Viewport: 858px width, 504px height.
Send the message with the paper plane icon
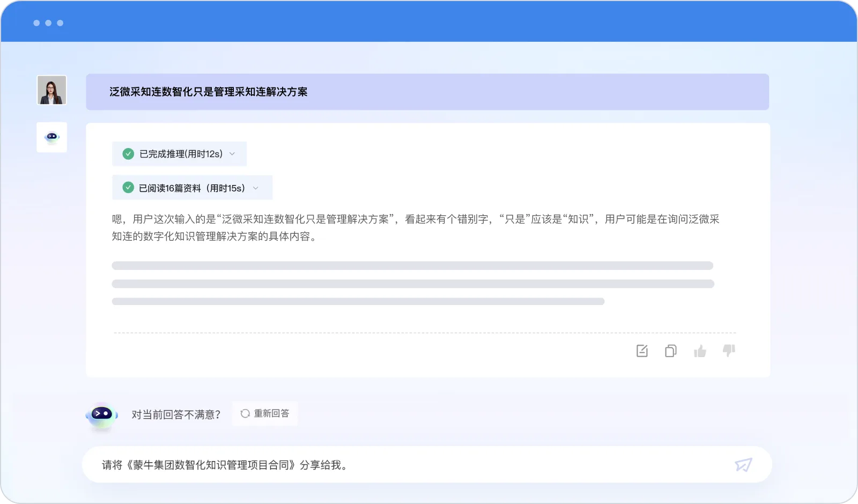point(743,464)
